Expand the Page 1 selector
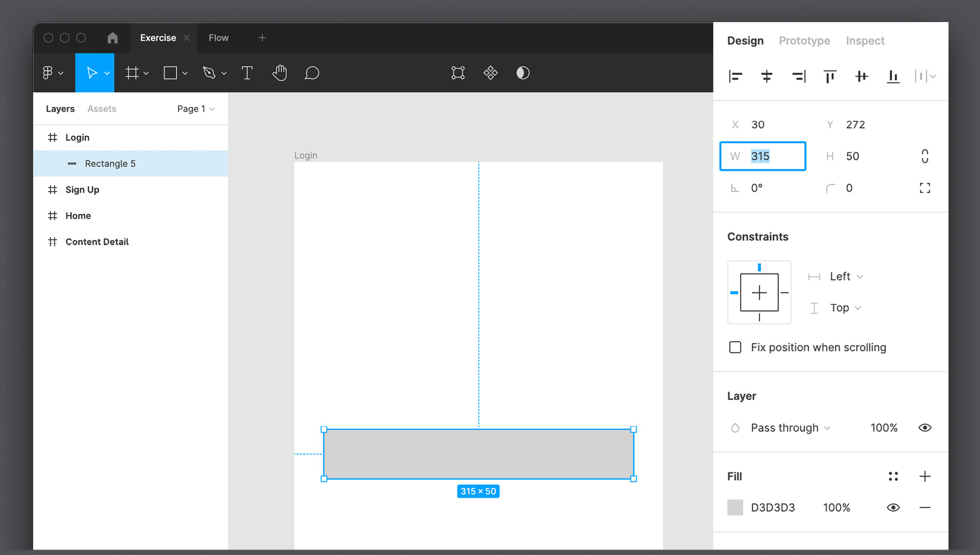Viewport: 980px width, 555px height. click(x=195, y=109)
